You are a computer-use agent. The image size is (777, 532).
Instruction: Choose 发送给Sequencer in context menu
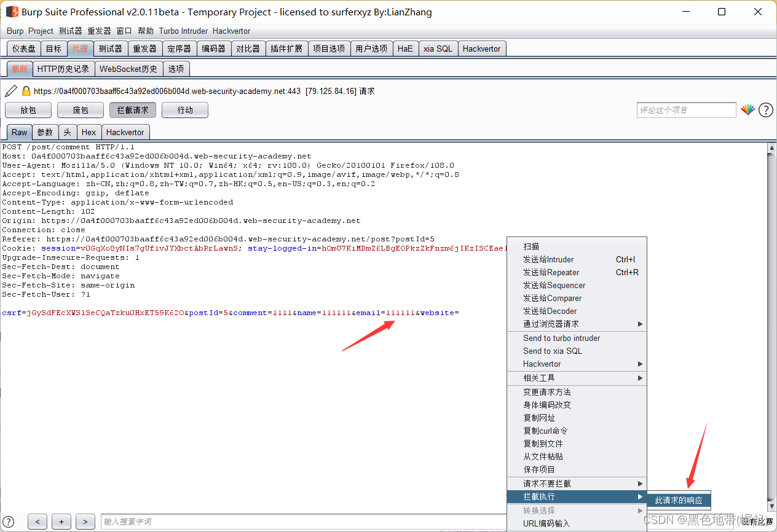pyautogui.click(x=577, y=285)
